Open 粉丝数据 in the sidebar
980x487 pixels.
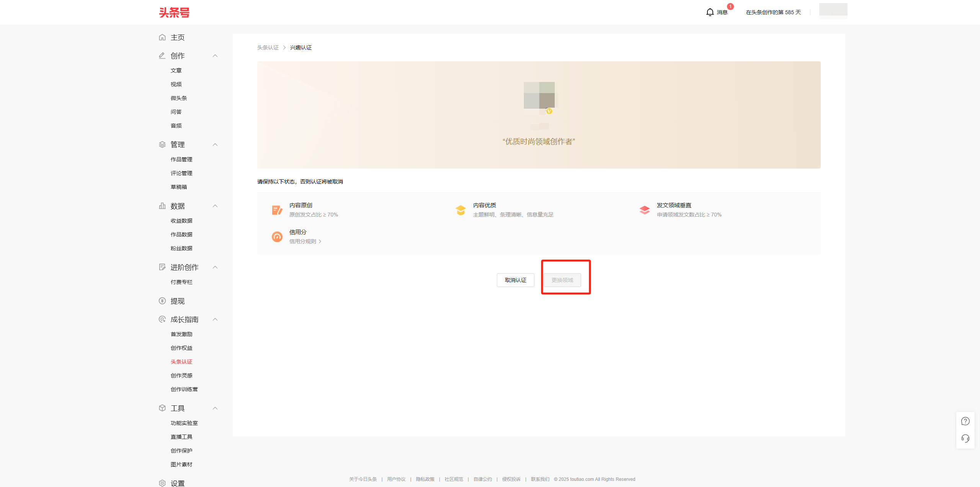[181, 248]
